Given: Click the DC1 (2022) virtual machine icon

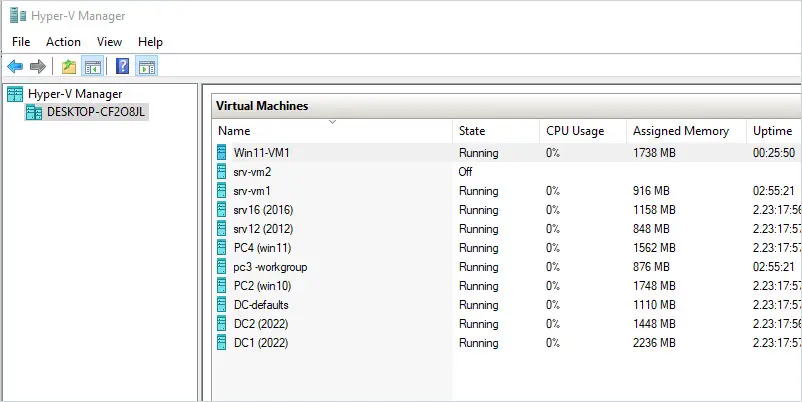Looking at the screenshot, I should (221, 342).
